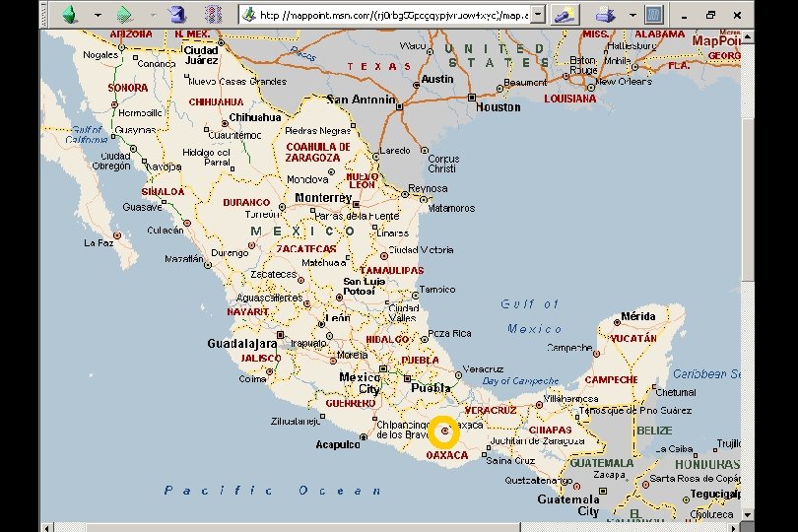Viewport: 798px width, 532px height.
Task: Click the vertical scrollbar thumb
Action: pos(747,199)
